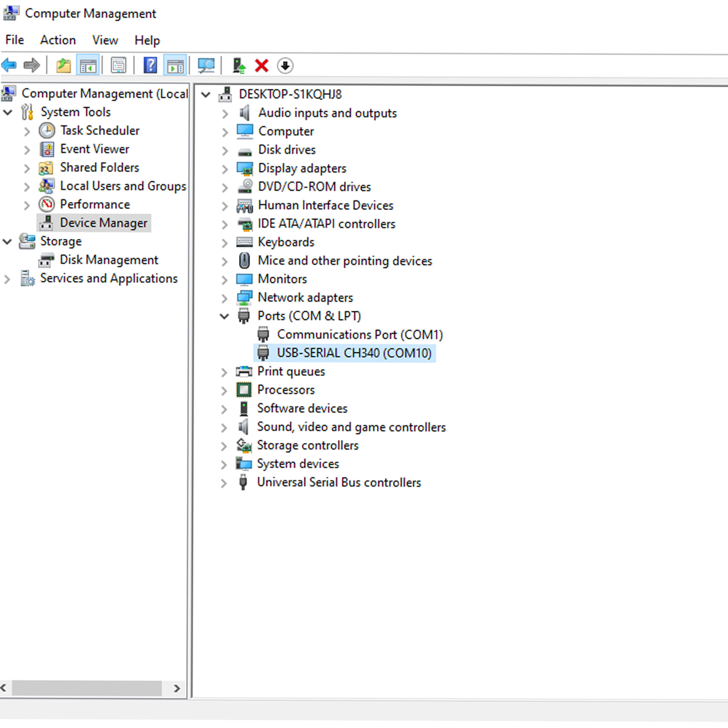Expand Services and Applications in the tree

click(x=7, y=279)
